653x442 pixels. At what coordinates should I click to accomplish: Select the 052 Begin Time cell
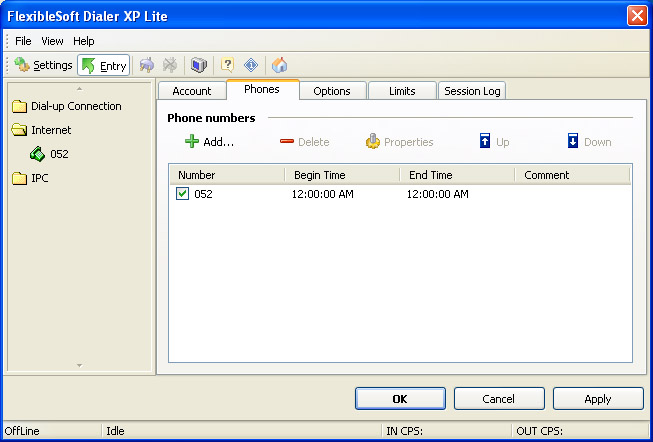[x=323, y=194]
